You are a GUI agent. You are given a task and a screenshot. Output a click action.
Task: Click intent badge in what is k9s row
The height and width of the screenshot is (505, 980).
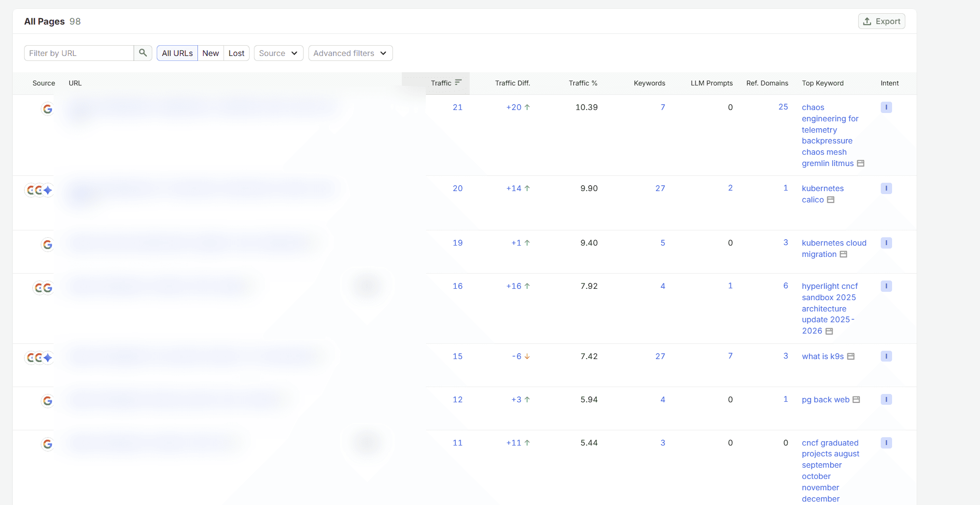click(886, 356)
